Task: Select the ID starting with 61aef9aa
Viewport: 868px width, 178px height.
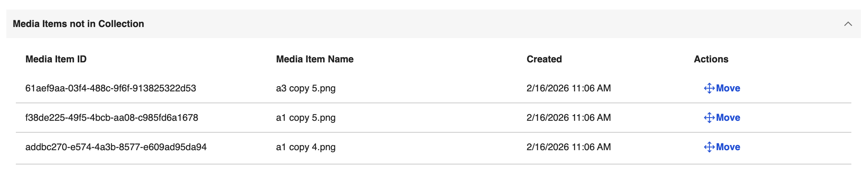Action: 111,88
